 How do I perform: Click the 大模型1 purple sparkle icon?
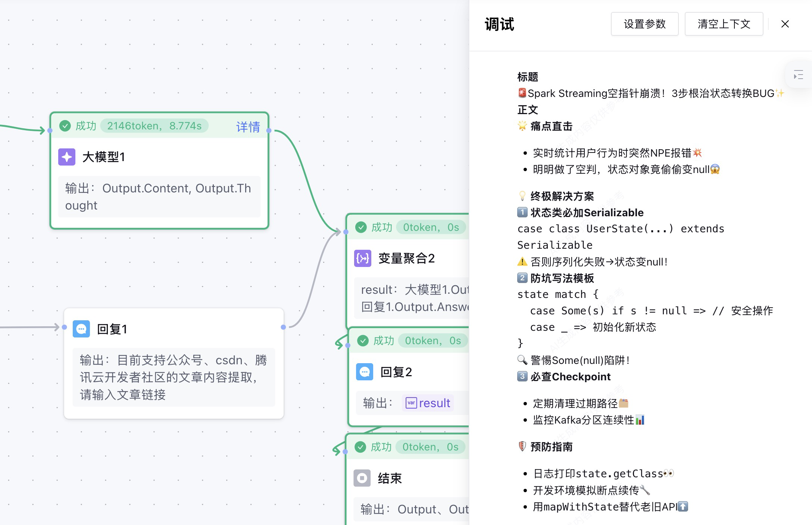[67, 157]
